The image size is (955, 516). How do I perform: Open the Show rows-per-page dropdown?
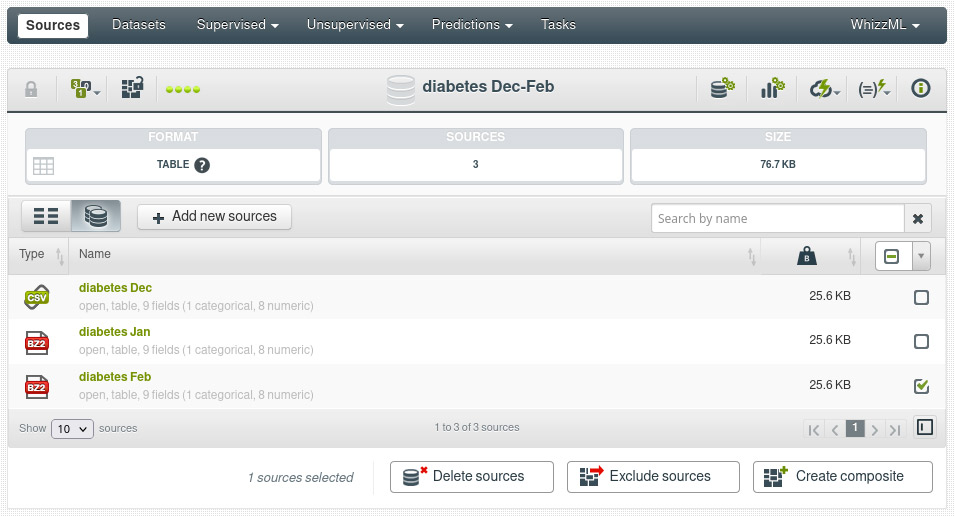pyautogui.click(x=72, y=428)
